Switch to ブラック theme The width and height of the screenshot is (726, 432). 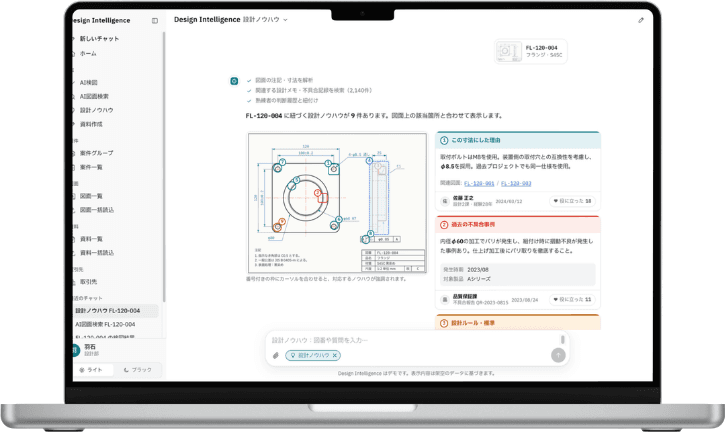click(x=138, y=370)
